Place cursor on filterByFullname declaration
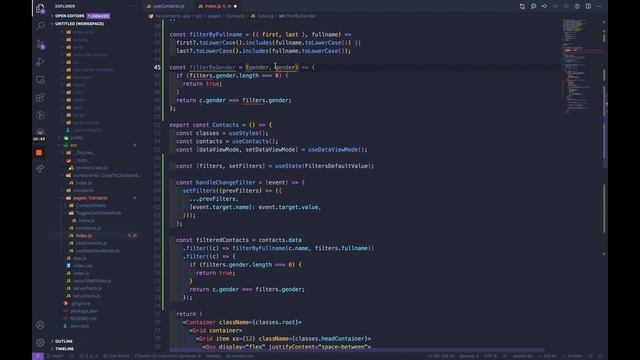The height and width of the screenshot is (360, 640). click(x=216, y=35)
